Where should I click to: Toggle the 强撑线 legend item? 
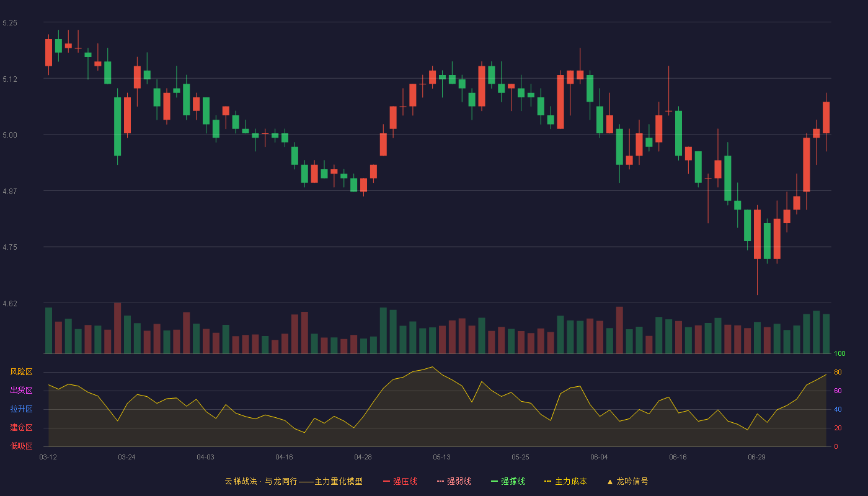coord(508,481)
